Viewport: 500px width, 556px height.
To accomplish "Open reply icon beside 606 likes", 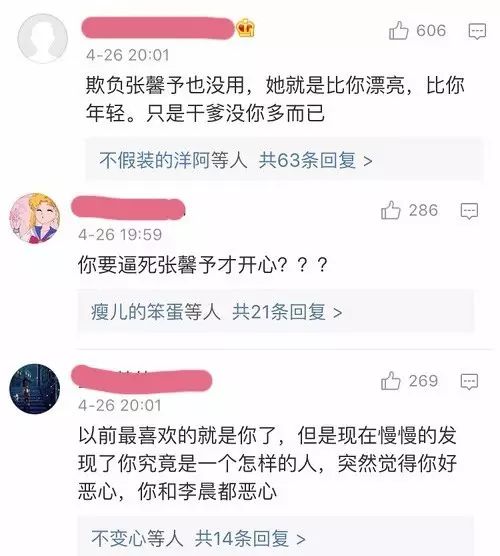I will pos(477,31).
